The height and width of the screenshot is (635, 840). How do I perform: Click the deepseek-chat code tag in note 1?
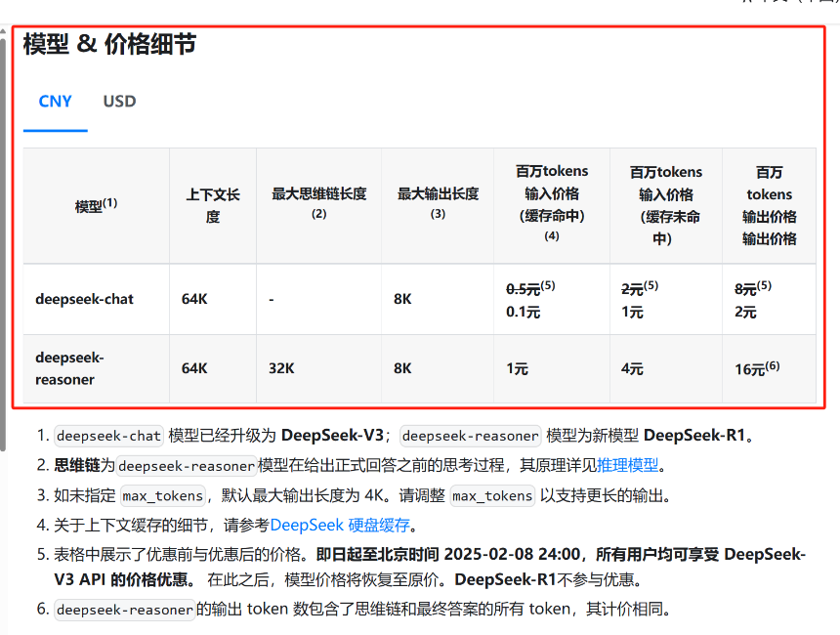(x=108, y=436)
